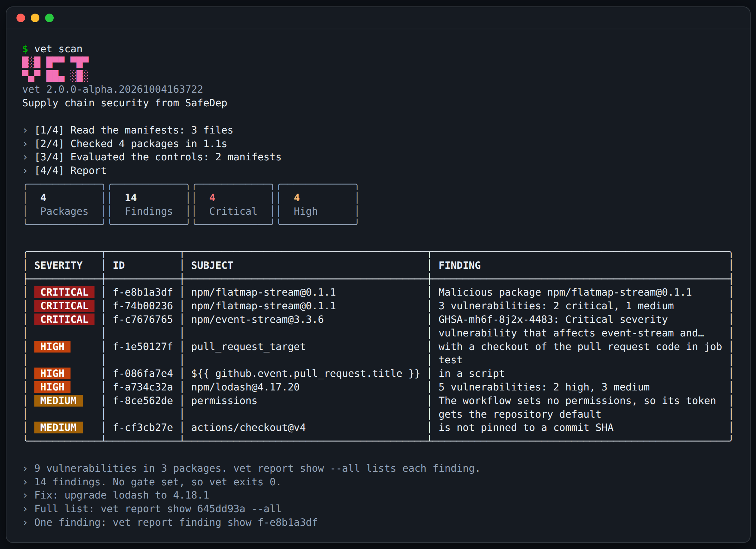Click subject npm/lodash@4.17.20
This screenshot has height=549, width=756.
pyautogui.click(x=245, y=387)
